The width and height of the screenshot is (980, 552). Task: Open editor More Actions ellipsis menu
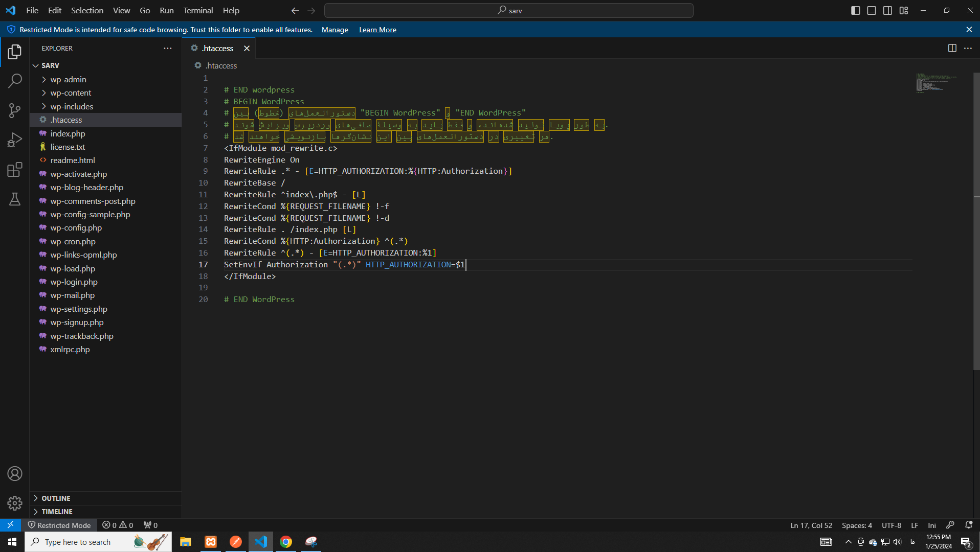click(968, 48)
